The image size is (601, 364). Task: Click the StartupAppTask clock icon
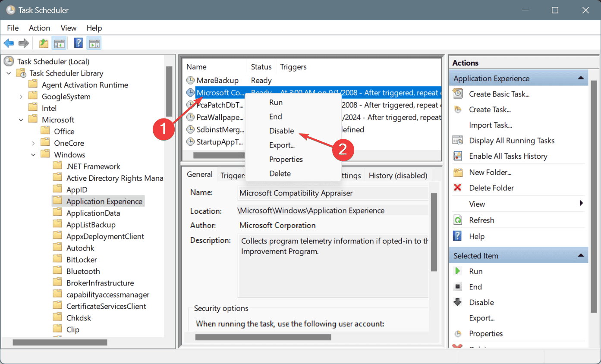click(190, 141)
